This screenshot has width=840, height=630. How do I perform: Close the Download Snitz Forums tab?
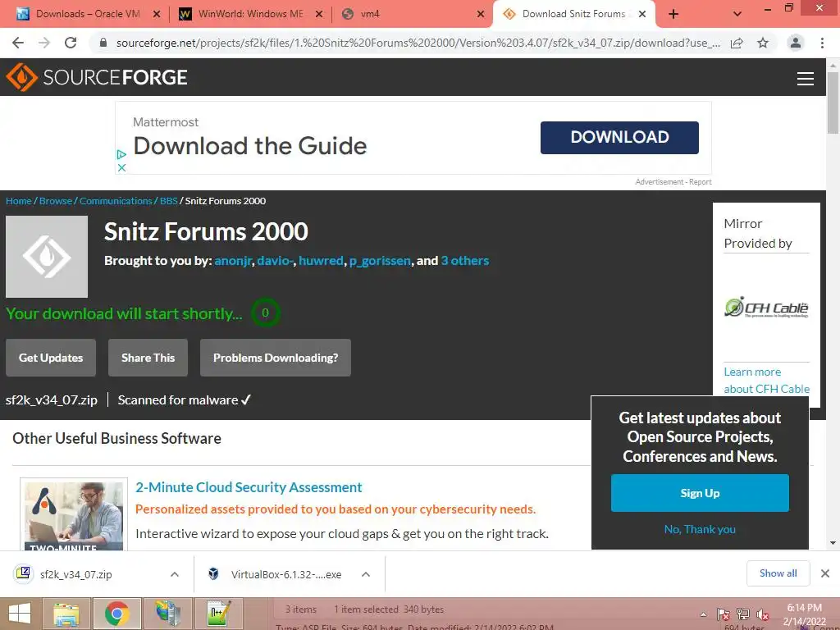click(x=642, y=15)
